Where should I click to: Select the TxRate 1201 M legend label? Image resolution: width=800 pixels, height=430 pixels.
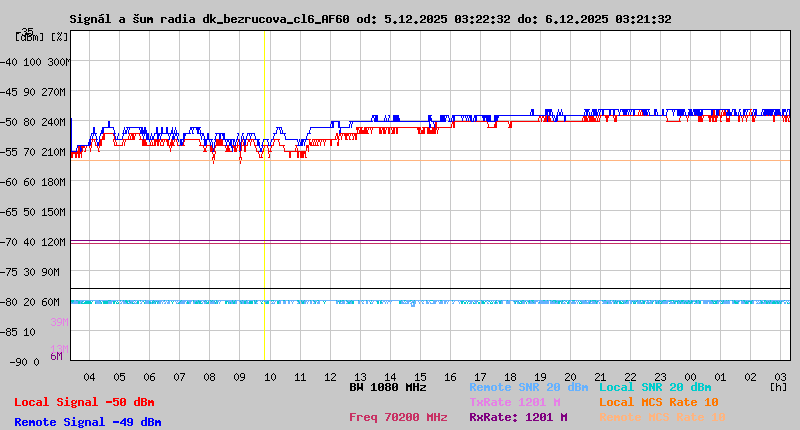514,402
